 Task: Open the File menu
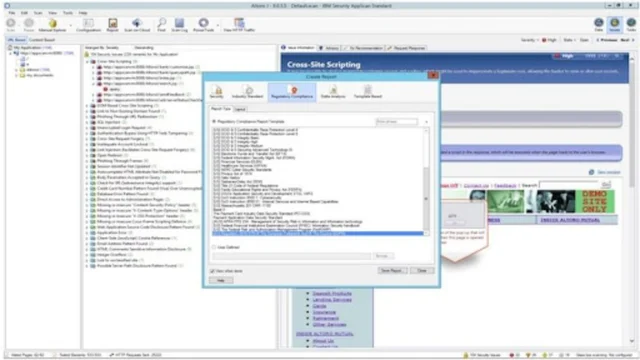click(12, 13)
